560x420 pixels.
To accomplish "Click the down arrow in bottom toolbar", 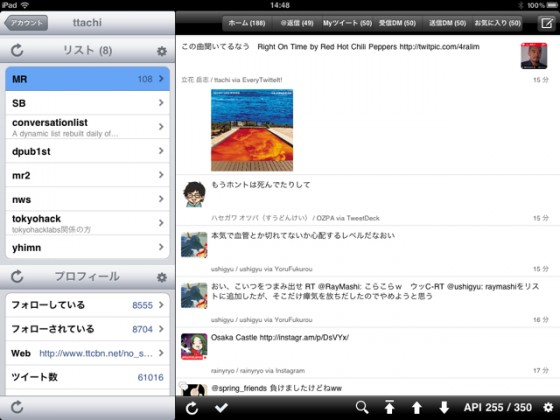I will 444,407.
